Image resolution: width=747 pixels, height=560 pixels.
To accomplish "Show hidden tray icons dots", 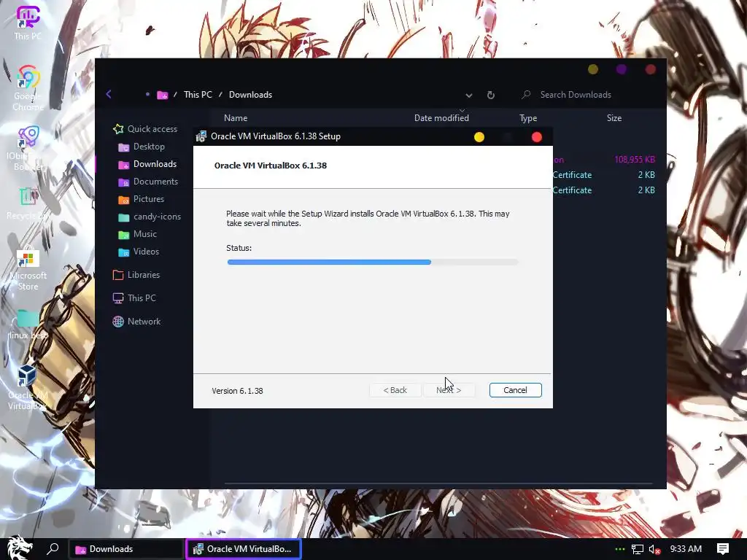I will point(619,549).
